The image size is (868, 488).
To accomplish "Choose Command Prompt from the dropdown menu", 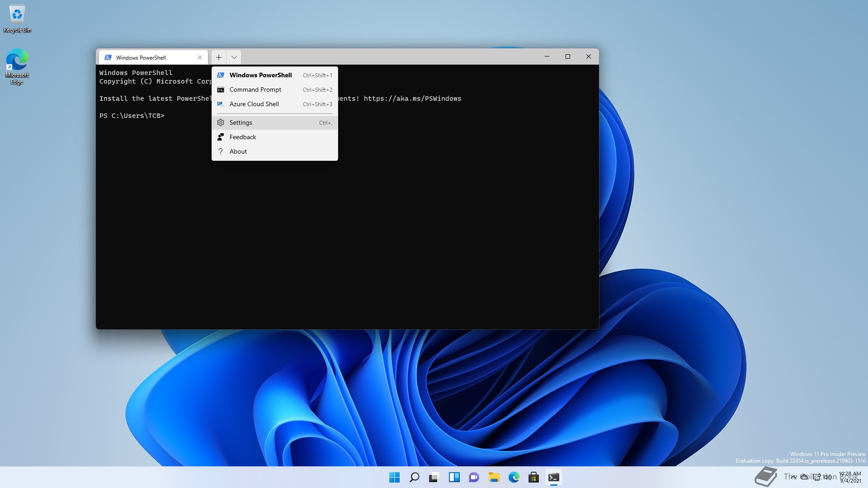I will (274, 89).
